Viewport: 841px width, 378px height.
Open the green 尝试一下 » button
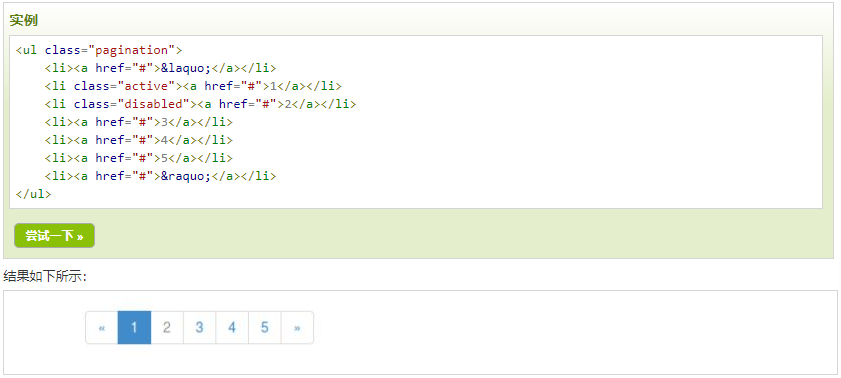[54, 236]
